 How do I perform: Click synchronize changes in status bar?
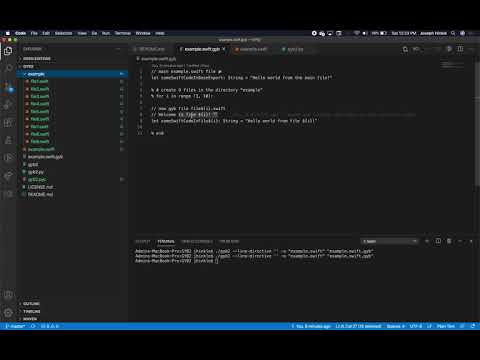tap(33, 326)
